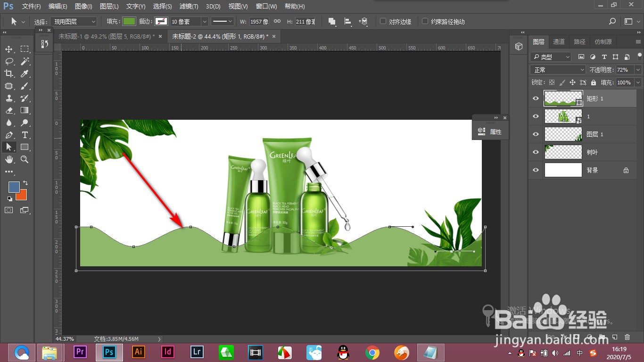Select the Magic Wand tool

tap(25, 61)
